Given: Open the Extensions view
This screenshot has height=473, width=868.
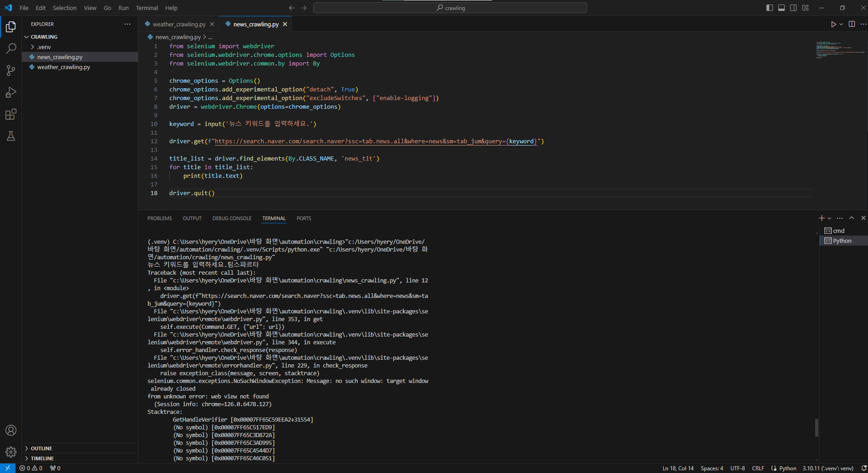Looking at the screenshot, I should [11, 114].
